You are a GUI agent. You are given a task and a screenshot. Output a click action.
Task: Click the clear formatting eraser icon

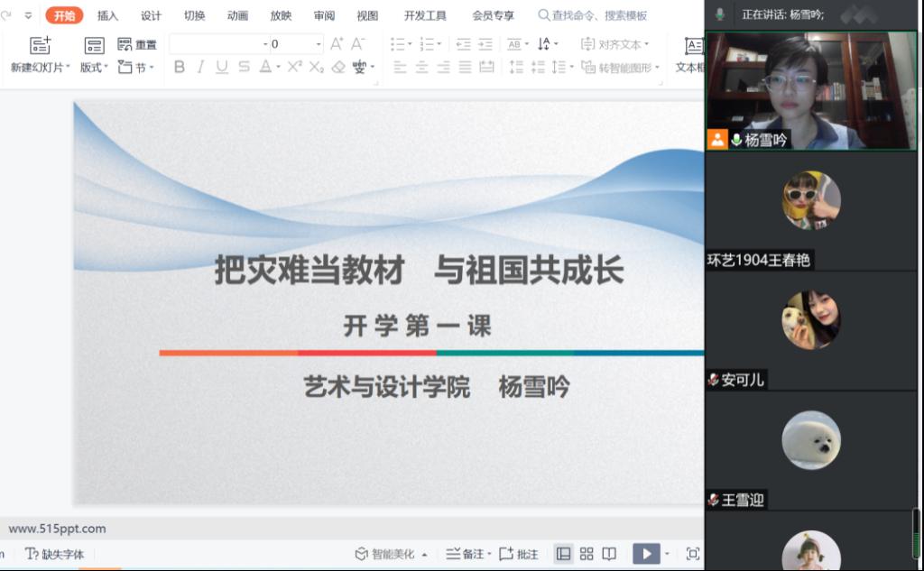click(338, 68)
